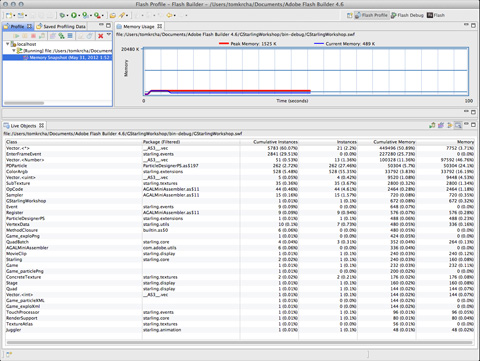
Task: Select the GStarlingWorkshop class row
Action: coord(240,201)
